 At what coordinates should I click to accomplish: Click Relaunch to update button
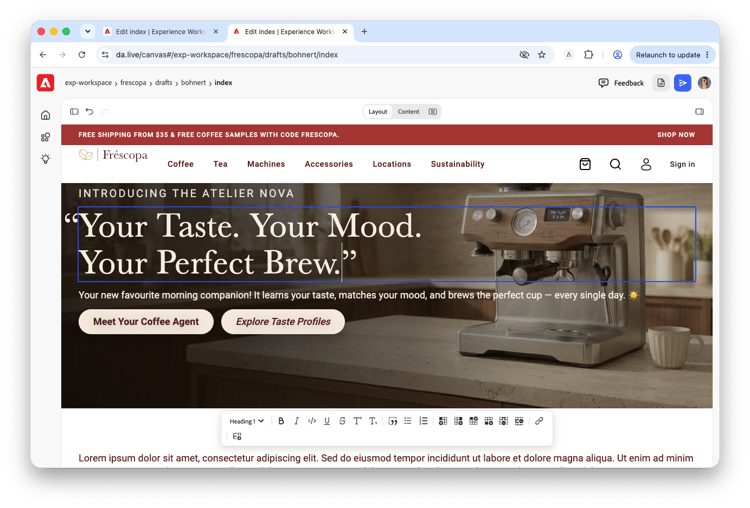click(673, 55)
